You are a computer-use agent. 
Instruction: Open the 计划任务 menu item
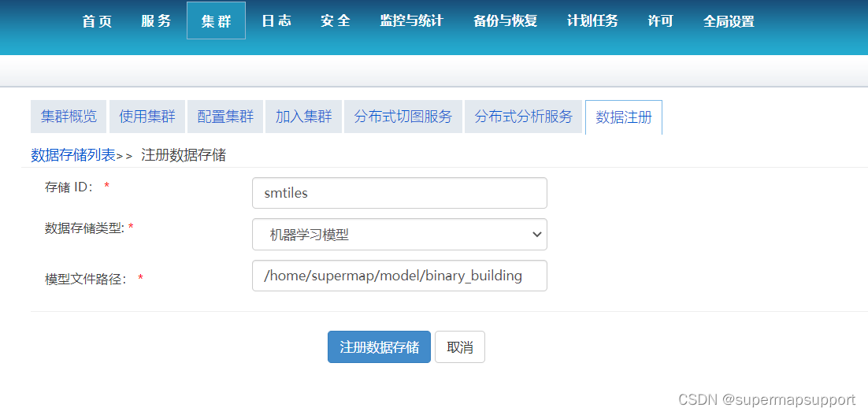592,21
